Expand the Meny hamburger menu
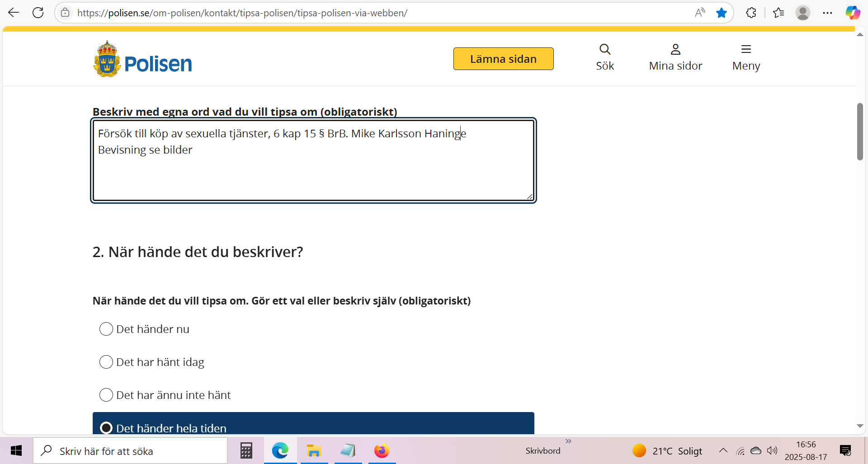The image size is (868, 464). [745, 57]
